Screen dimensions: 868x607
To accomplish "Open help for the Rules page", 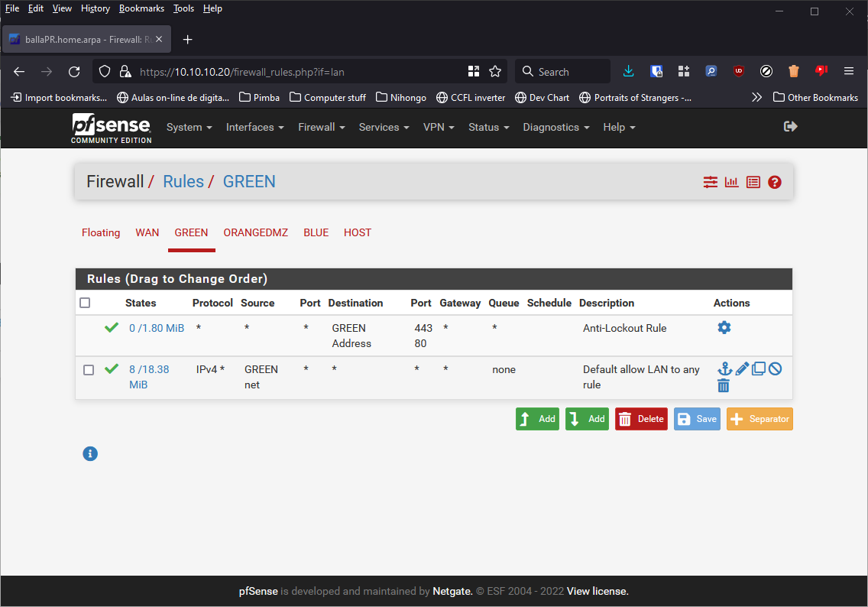I will click(x=774, y=182).
